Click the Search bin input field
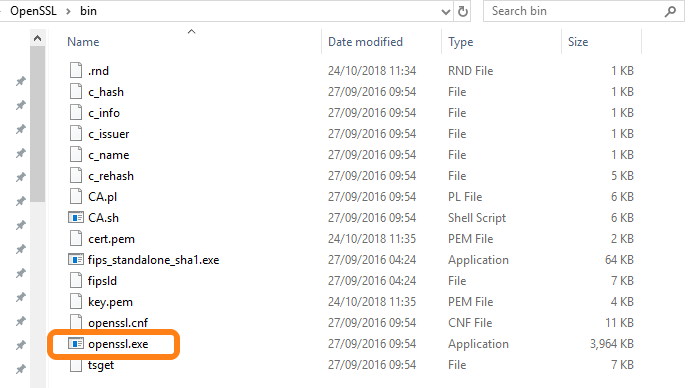Viewport: 693px width, 388px height. 575,11
